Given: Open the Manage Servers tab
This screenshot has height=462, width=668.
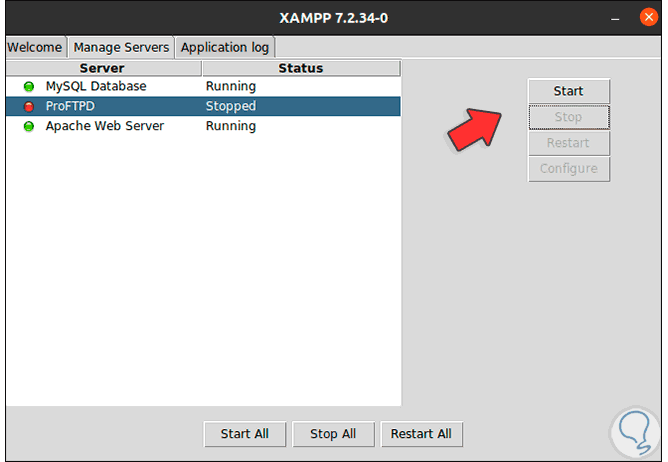Looking at the screenshot, I should [x=121, y=47].
